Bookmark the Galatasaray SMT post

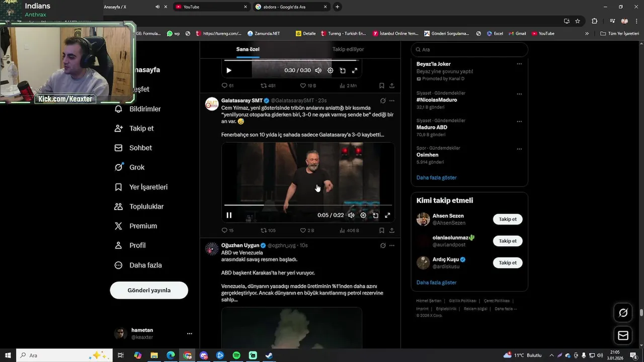coord(381,230)
